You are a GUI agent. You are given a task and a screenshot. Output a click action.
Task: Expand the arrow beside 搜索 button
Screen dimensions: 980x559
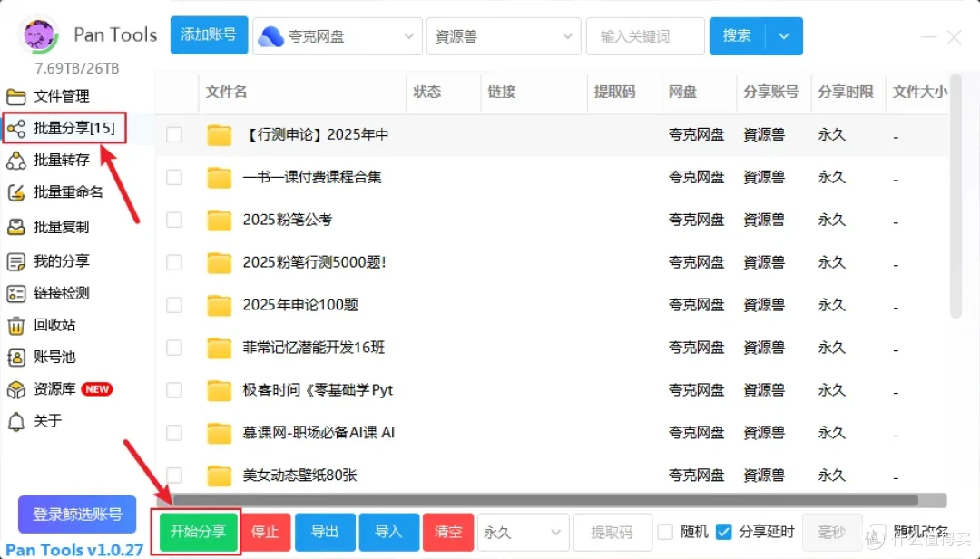coord(784,36)
